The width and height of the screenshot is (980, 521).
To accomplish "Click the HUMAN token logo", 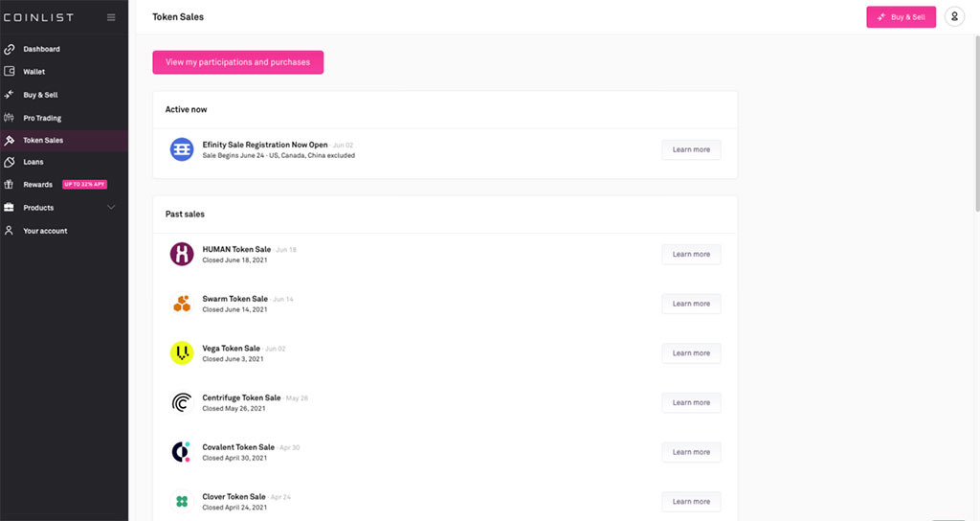I will pos(182,254).
